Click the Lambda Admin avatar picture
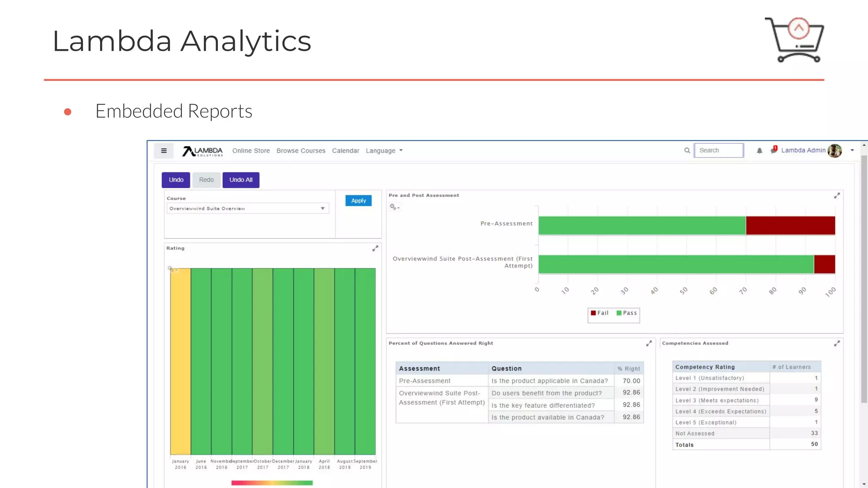Viewport: 868px width, 488px height. click(x=835, y=150)
